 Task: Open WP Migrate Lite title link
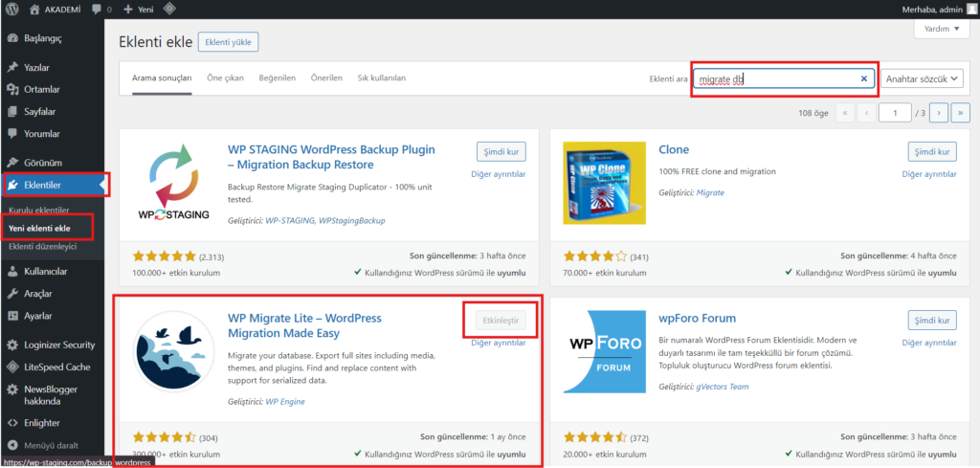[304, 325]
